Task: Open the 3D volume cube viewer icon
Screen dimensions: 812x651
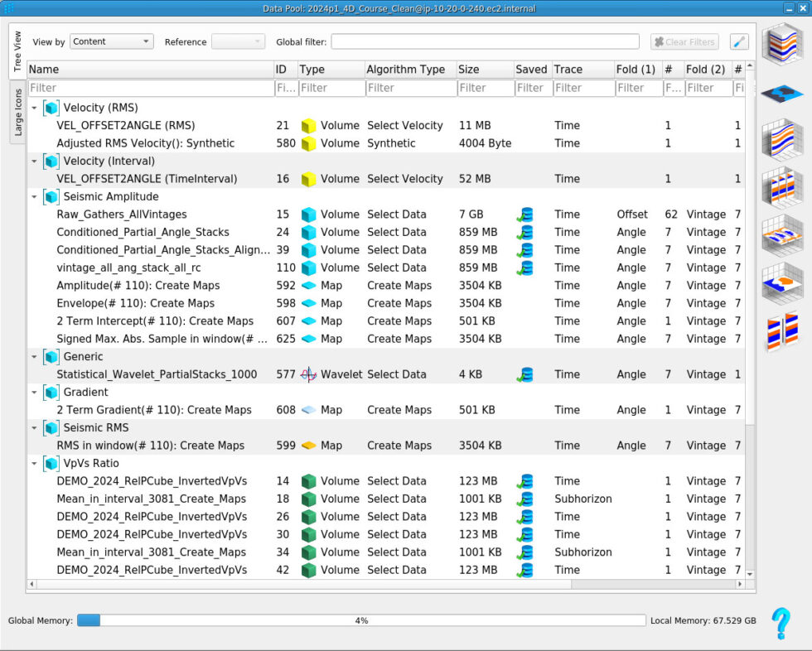Action: click(782, 45)
